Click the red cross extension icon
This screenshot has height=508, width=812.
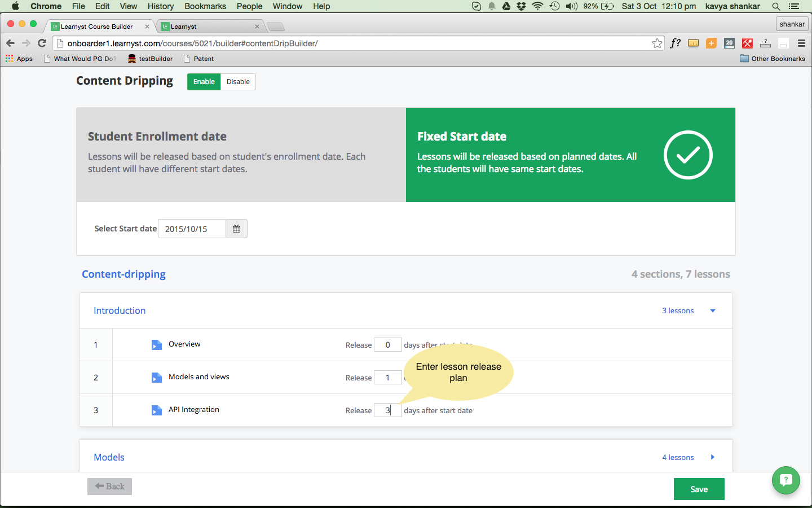[x=747, y=43]
